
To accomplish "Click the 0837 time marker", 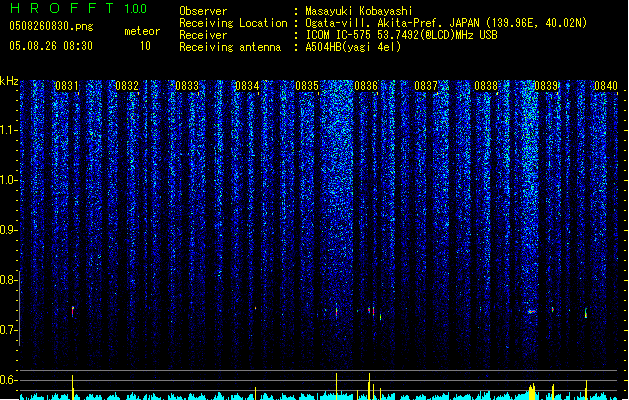I will coord(426,86).
